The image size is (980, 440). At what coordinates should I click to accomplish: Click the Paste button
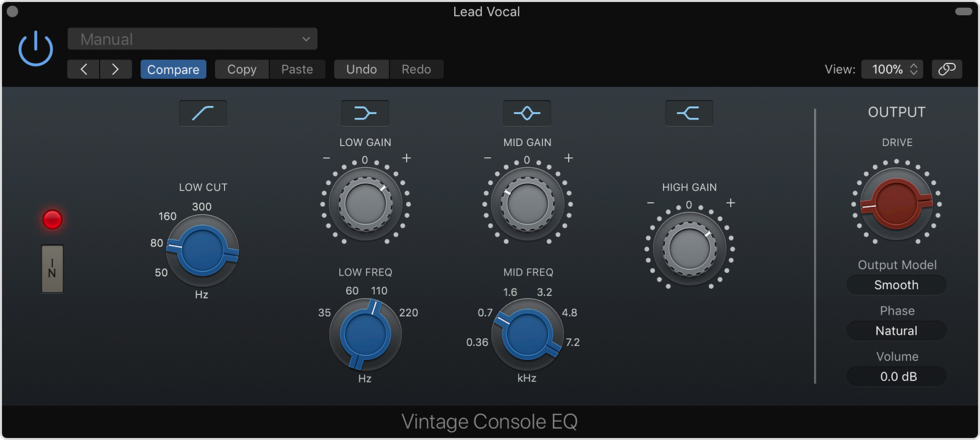point(297,69)
